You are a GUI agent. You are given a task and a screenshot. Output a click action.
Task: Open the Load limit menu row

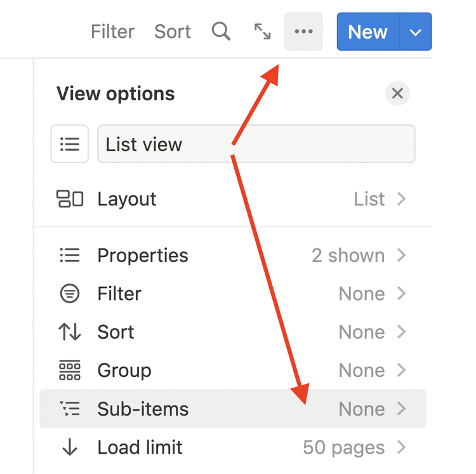coord(233,447)
